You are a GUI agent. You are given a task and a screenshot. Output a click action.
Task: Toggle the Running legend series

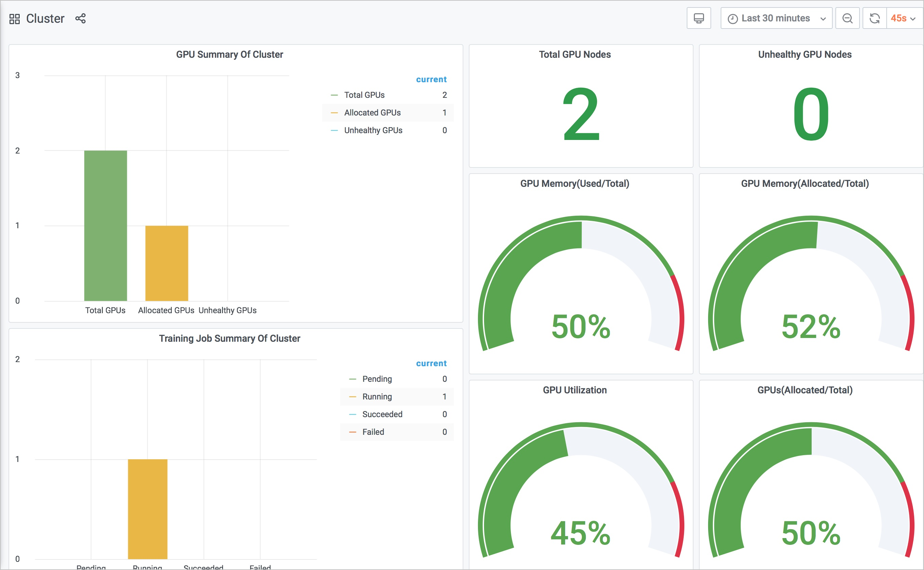coord(377,396)
